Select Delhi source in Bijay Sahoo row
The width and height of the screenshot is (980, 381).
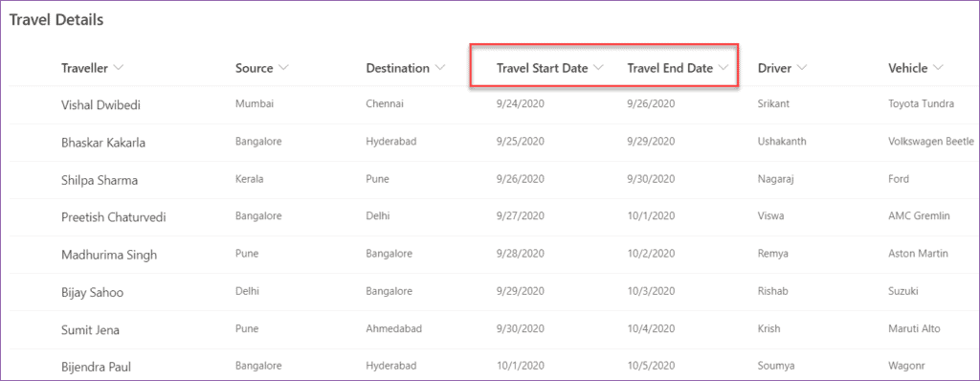coord(247,291)
